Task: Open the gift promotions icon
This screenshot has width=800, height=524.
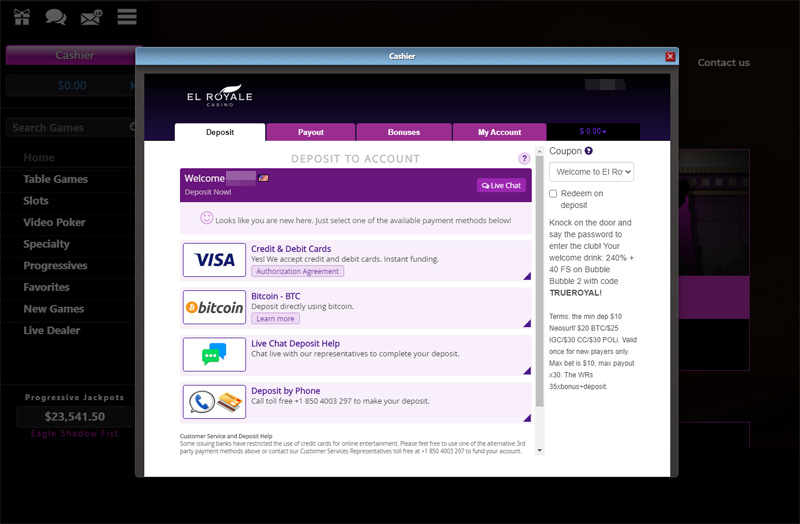Action: (x=22, y=17)
